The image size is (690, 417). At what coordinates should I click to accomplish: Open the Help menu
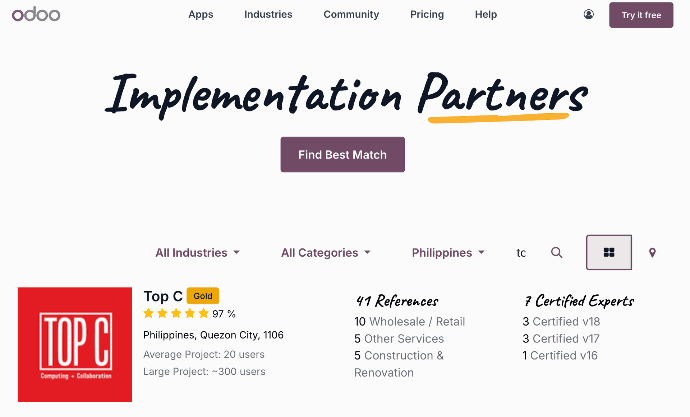(x=486, y=15)
